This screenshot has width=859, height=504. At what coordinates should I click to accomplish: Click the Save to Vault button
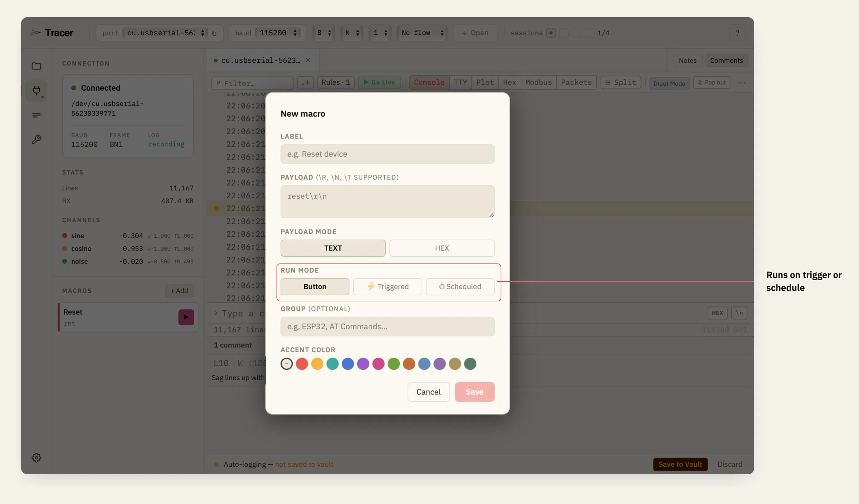click(680, 464)
